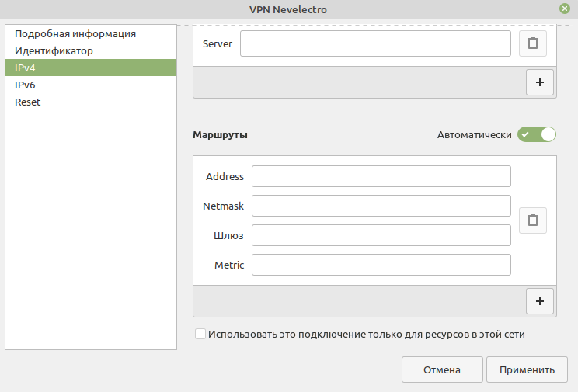Viewport: 578px width, 392px height.
Task: Click the Маршруты heading
Action: click(x=220, y=135)
